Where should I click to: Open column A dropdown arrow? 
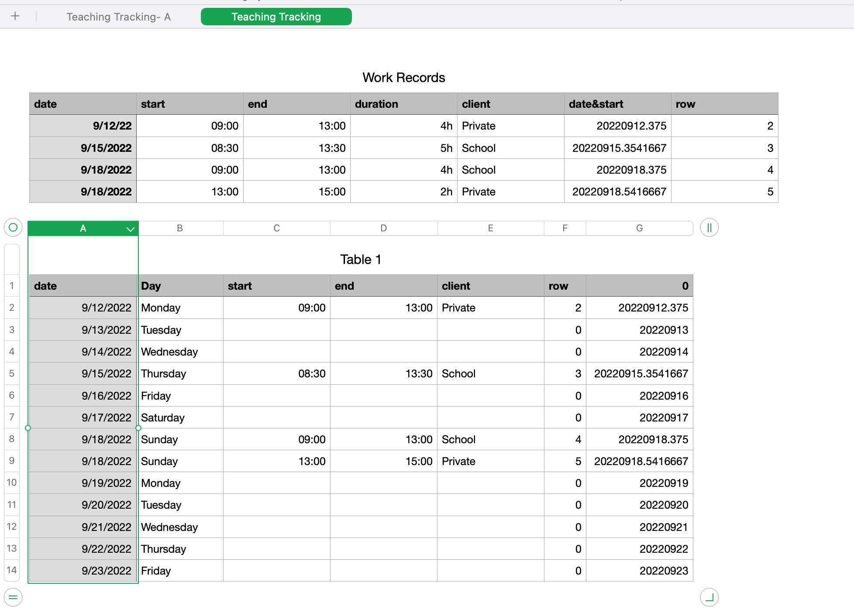pos(130,229)
